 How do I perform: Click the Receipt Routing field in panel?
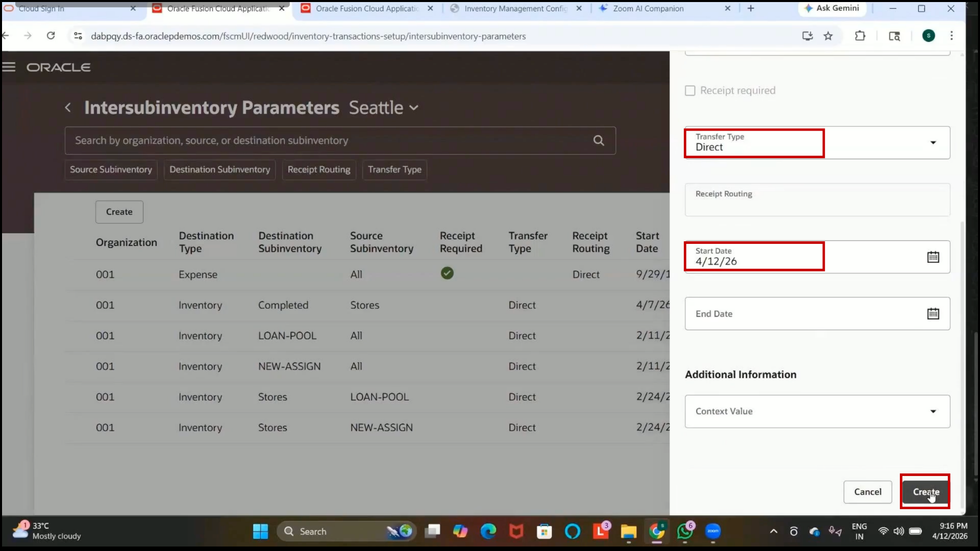[x=817, y=200]
